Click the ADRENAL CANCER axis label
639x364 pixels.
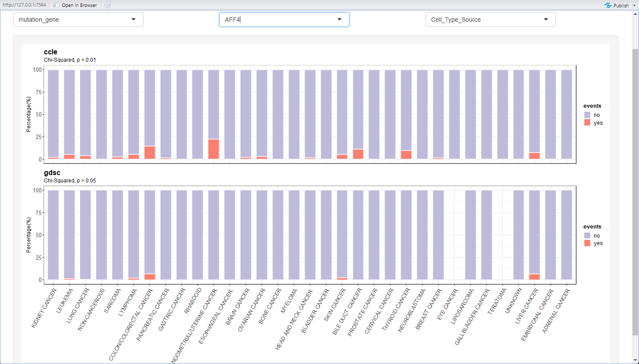(556, 311)
